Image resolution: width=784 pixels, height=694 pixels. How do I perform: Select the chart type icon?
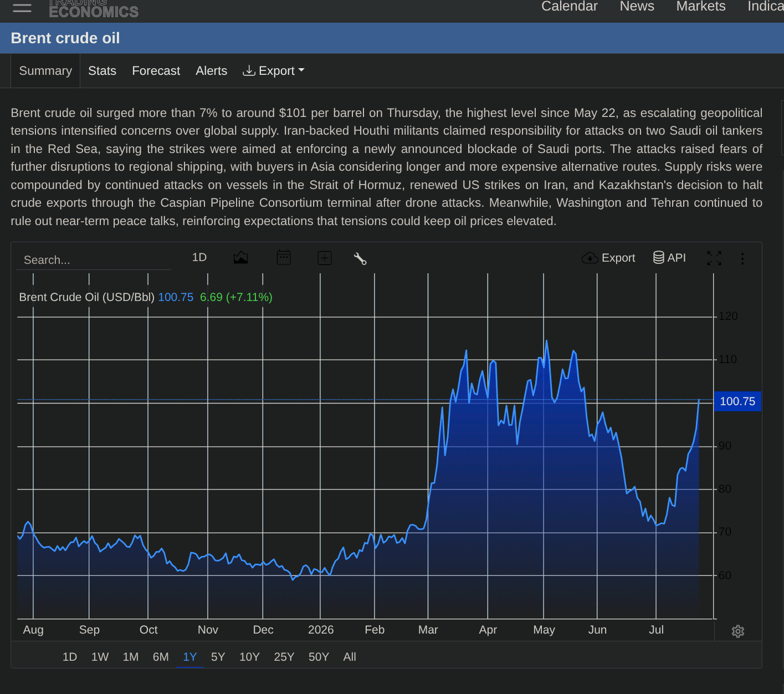click(240, 258)
